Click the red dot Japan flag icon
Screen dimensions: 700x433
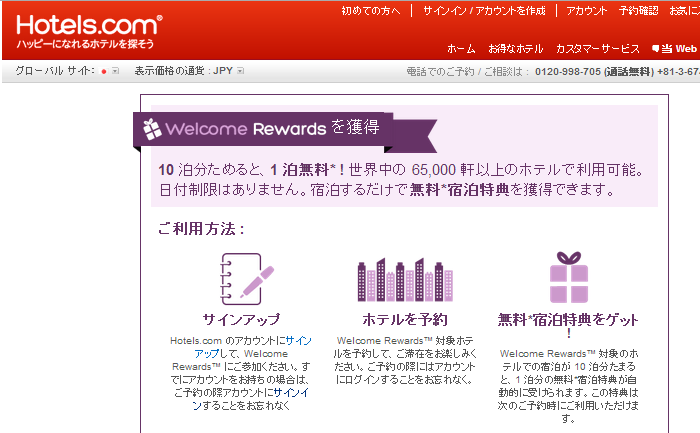(x=104, y=71)
